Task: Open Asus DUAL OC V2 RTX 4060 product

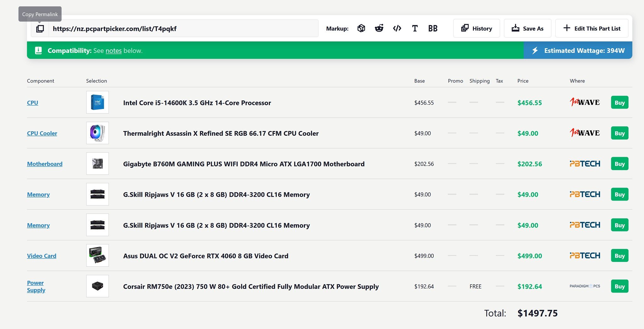Action: pyautogui.click(x=206, y=256)
